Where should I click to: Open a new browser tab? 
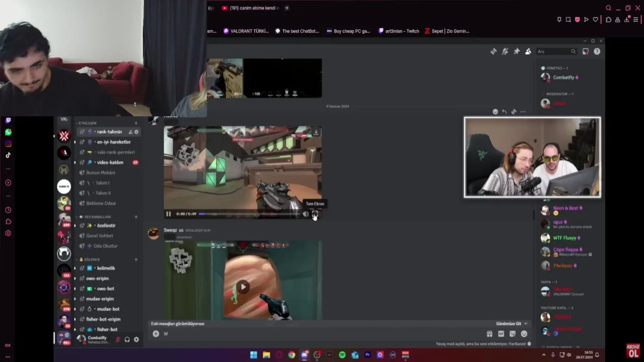(287, 8)
